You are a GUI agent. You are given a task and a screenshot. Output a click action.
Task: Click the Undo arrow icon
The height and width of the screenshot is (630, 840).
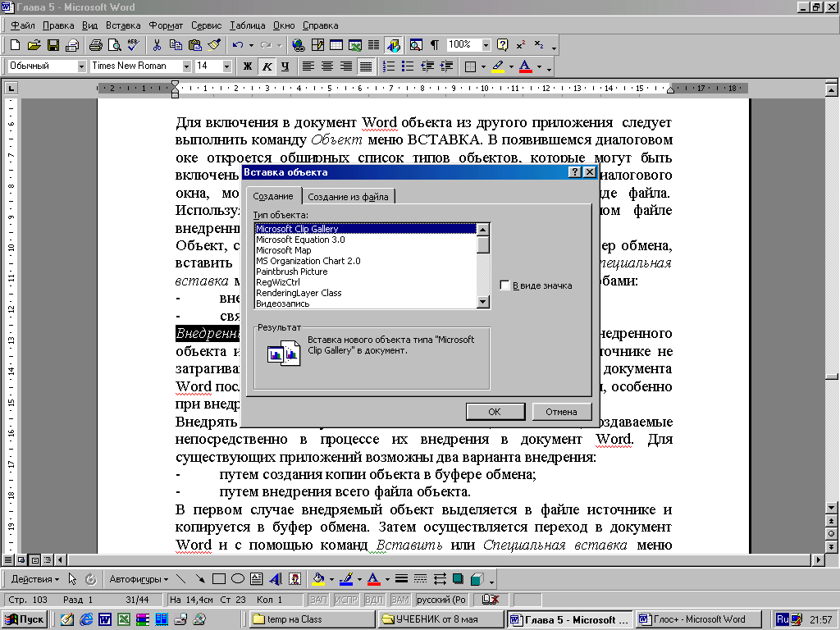(x=239, y=45)
